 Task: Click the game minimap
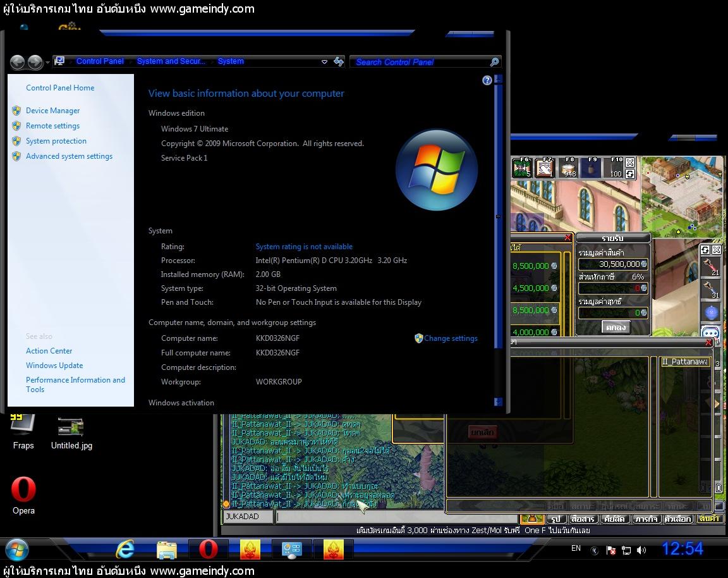click(682, 197)
